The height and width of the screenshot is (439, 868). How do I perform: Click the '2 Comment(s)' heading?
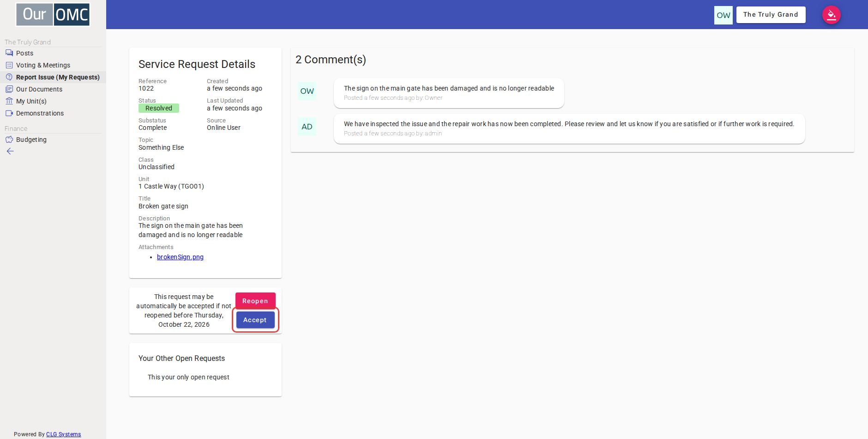(331, 60)
